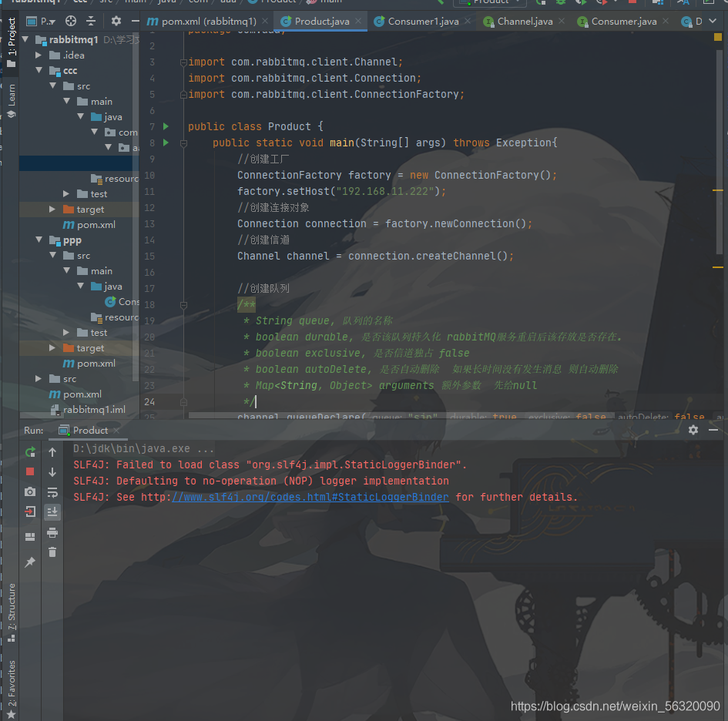Screen dimensions: 728x721
Task: Toggle the Learn tool window button
Action: pos(11,101)
